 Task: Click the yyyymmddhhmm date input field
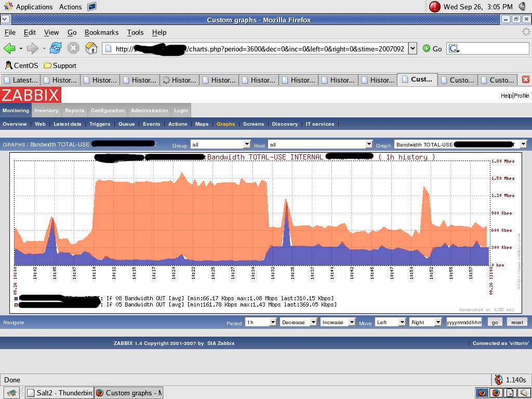point(464,322)
